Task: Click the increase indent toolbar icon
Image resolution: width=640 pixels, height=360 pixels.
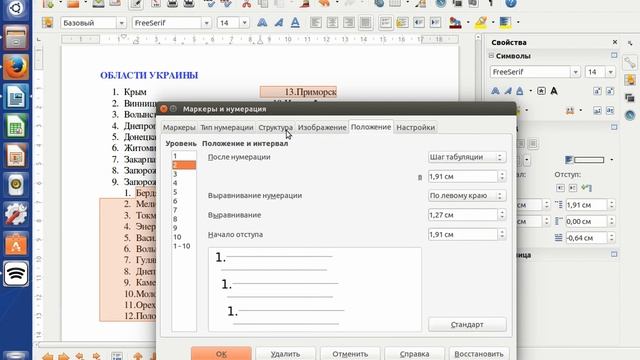Action: pos(436,22)
